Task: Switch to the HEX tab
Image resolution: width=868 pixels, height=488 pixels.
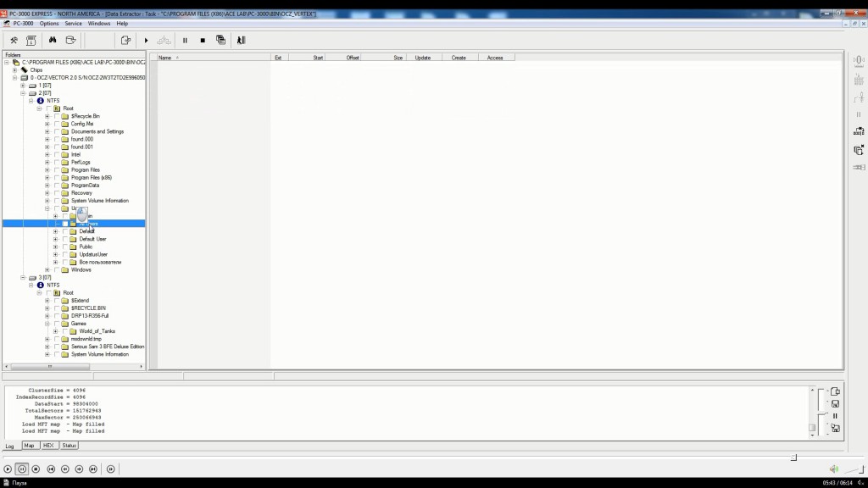Action: (49, 446)
